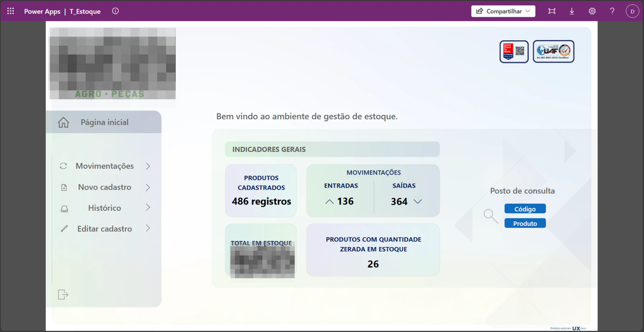The width and height of the screenshot is (644, 332).
Task: Expand the Movimentações chevron
Action: (x=148, y=166)
